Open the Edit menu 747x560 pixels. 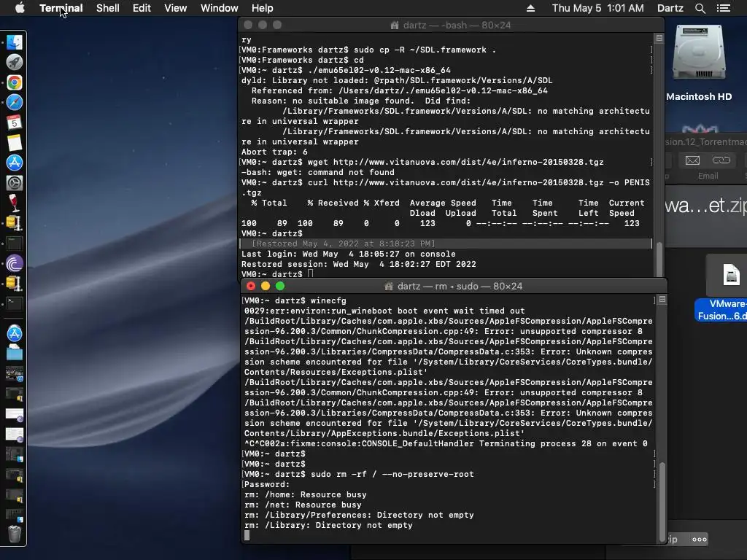click(x=142, y=8)
